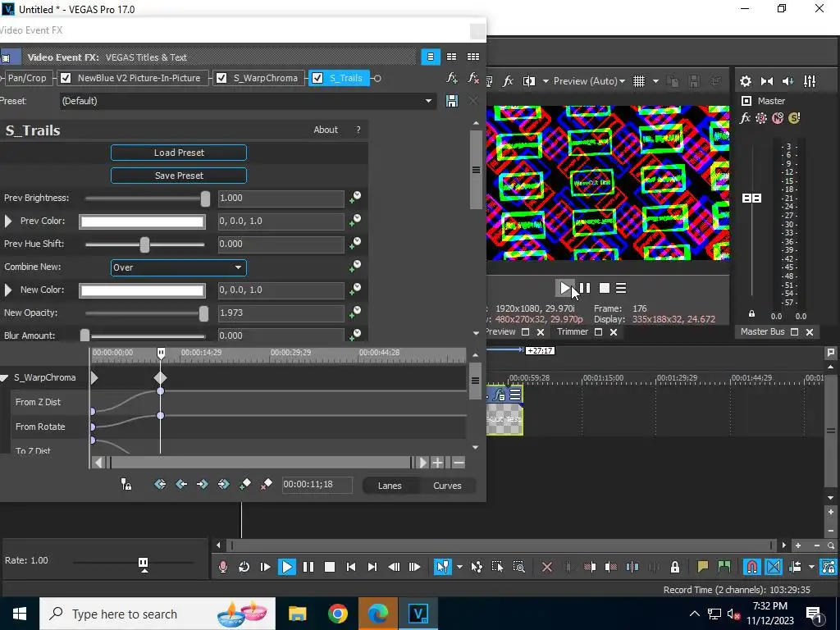This screenshot has height=630, width=840.
Task: Switch keyframe view to Curves
Action: pos(447,486)
